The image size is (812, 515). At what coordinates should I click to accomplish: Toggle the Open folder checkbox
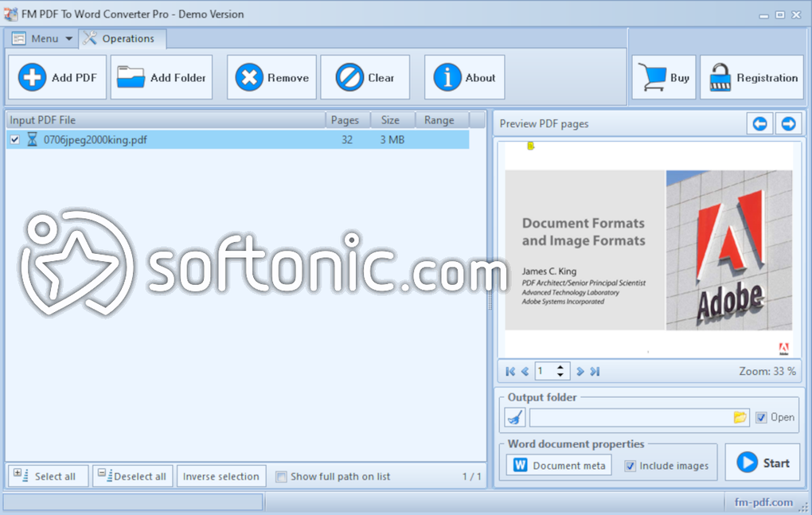(x=761, y=417)
